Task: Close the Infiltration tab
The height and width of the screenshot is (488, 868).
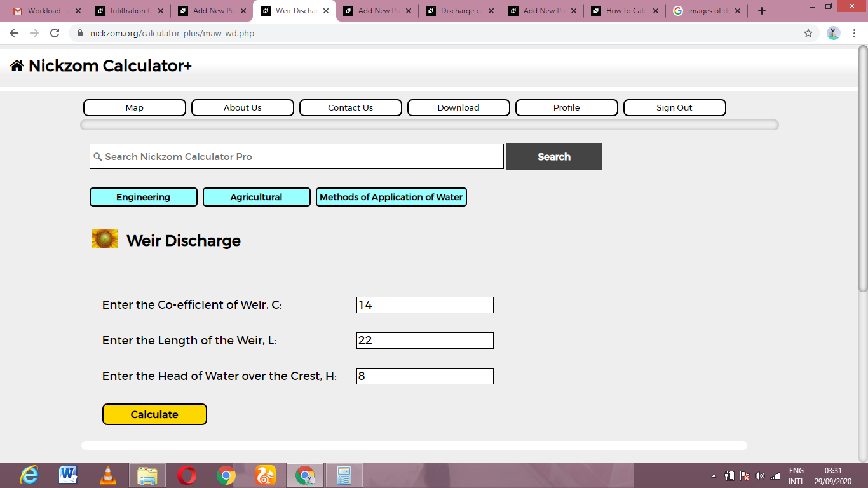Action: click(x=161, y=11)
